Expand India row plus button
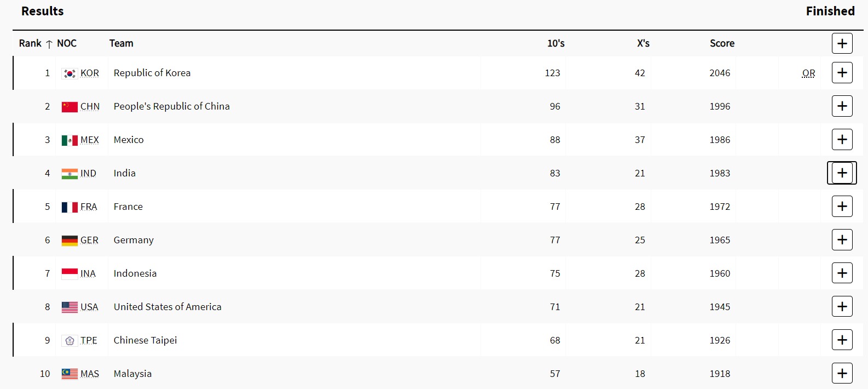 click(842, 173)
